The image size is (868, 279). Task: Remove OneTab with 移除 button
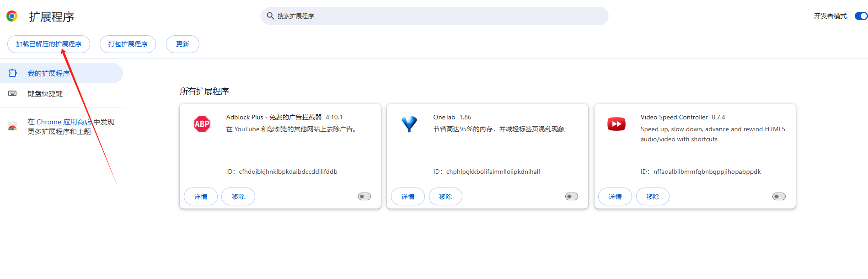coord(445,197)
